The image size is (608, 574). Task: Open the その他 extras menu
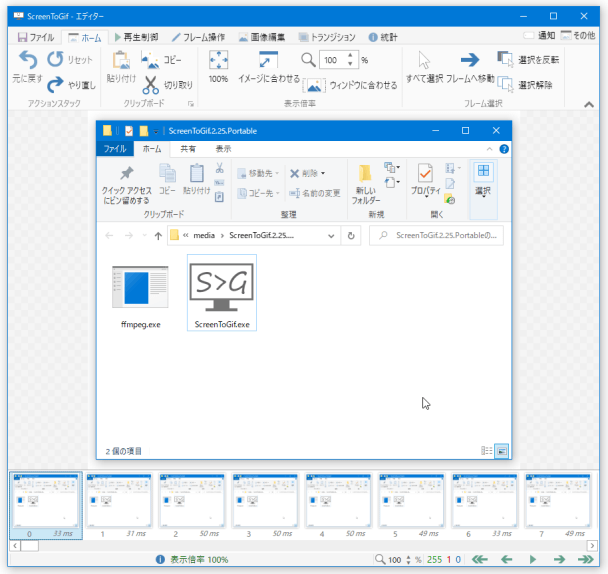pos(579,35)
